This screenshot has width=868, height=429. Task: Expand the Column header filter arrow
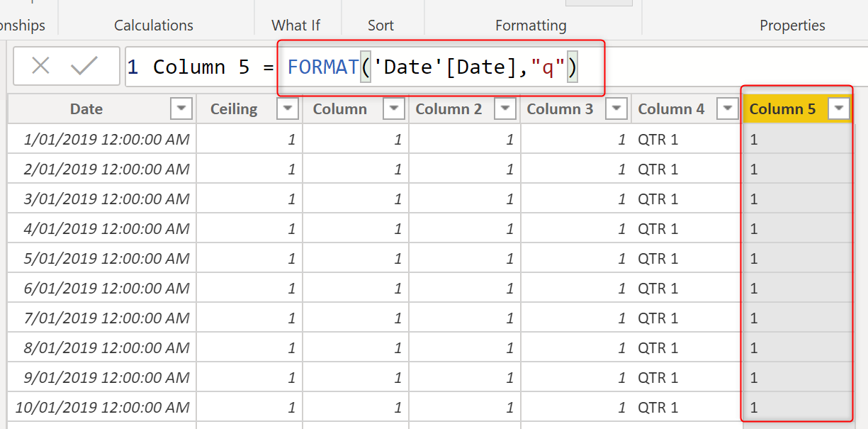point(393,109)
